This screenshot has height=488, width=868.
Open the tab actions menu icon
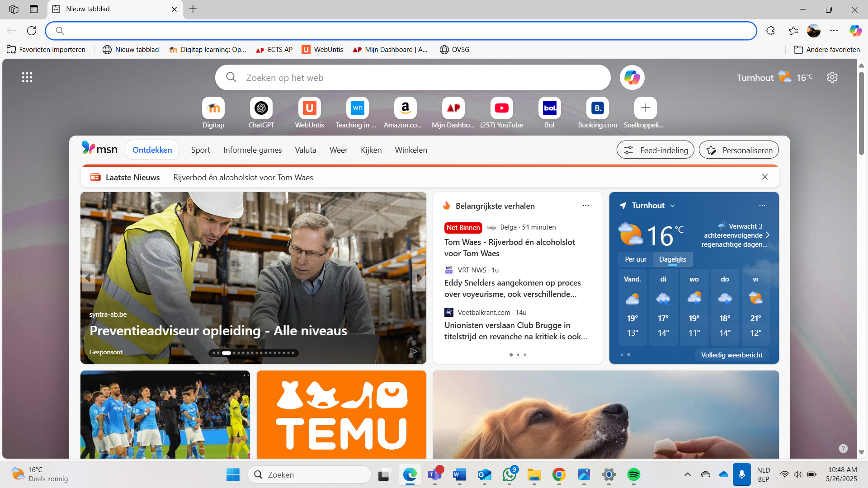pos(34,9)
